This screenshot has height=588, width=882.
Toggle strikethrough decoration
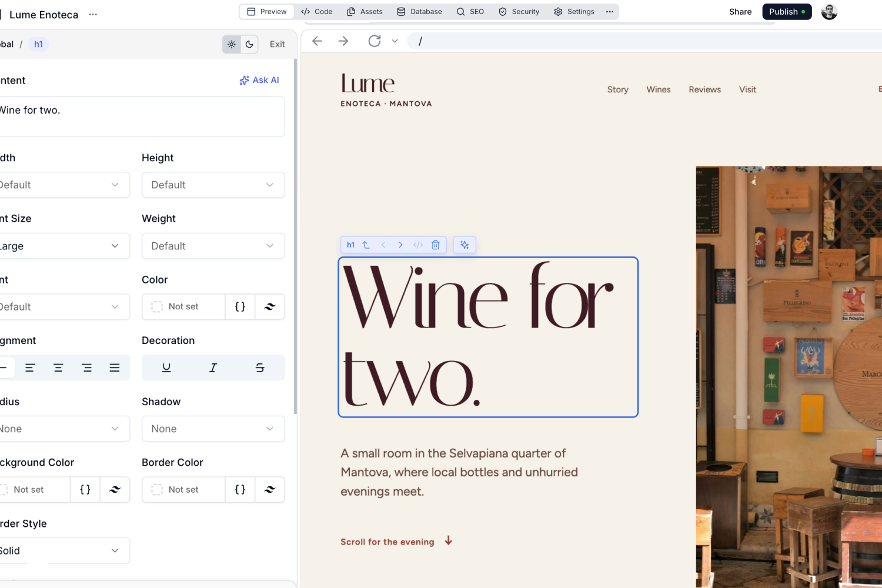260,368
